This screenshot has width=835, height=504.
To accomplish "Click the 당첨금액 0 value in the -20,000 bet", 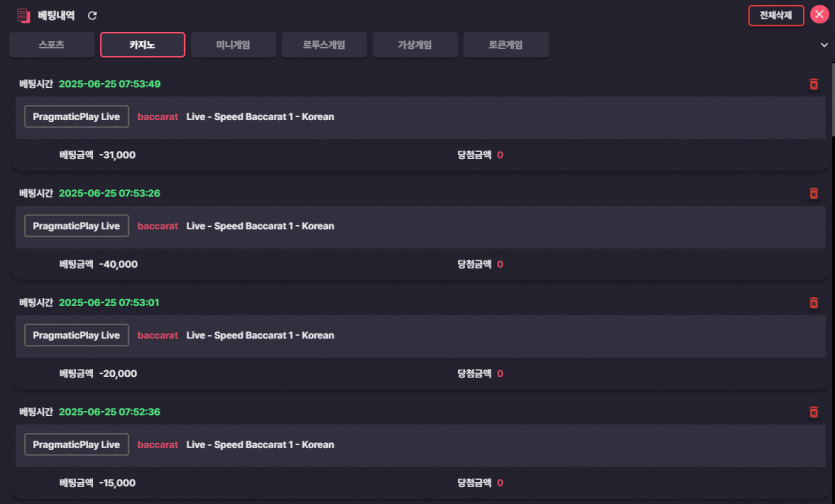I will [500, 373].
